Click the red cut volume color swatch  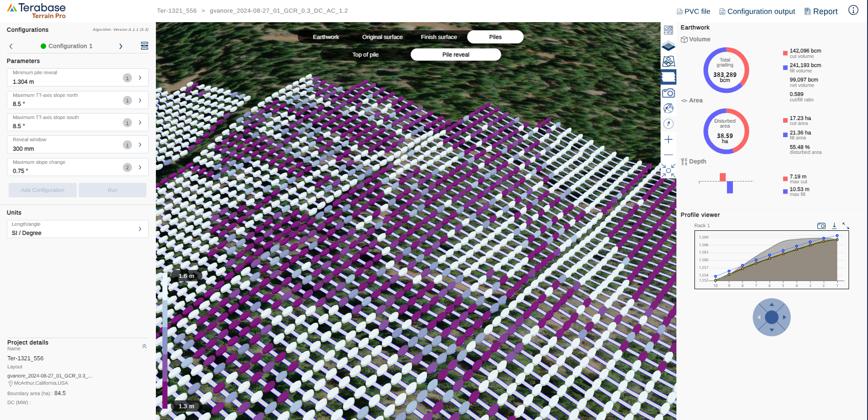pyautogui.click(x=785, y=53)
